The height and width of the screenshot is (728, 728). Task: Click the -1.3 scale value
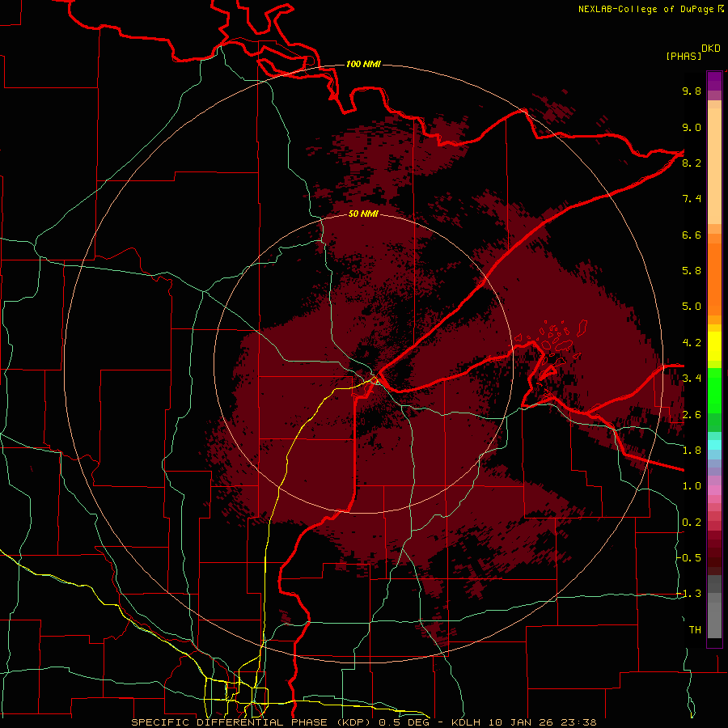(689, 594)
